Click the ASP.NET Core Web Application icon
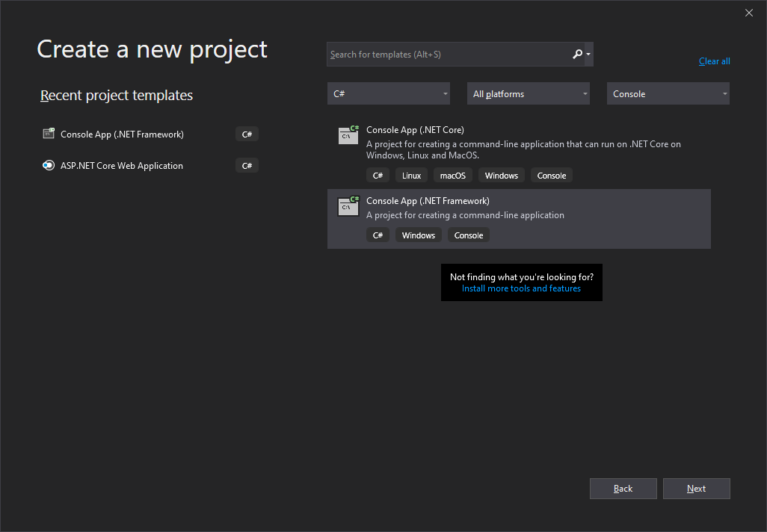The image size is (767, 532). pyautogui.click(x=49, y=166)
